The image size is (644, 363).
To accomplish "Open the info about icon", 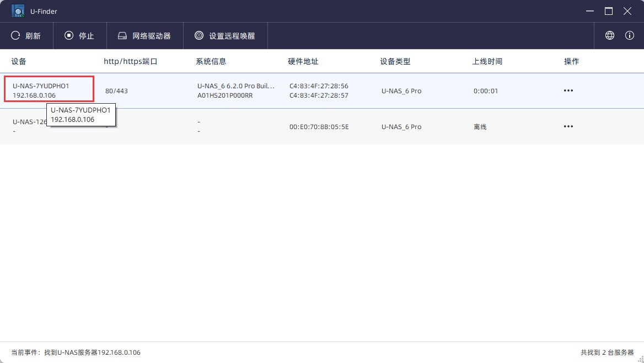I will pos(630,35).
